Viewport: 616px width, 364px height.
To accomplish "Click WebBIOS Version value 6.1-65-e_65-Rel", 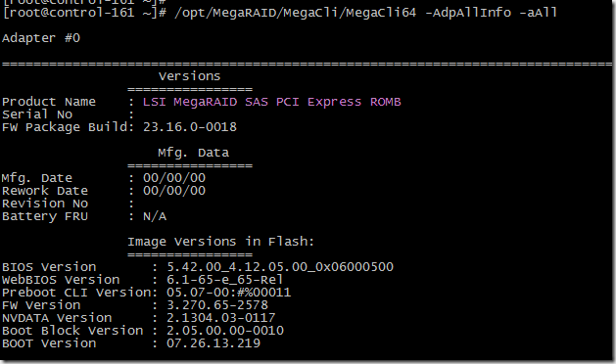I will 224,280.
